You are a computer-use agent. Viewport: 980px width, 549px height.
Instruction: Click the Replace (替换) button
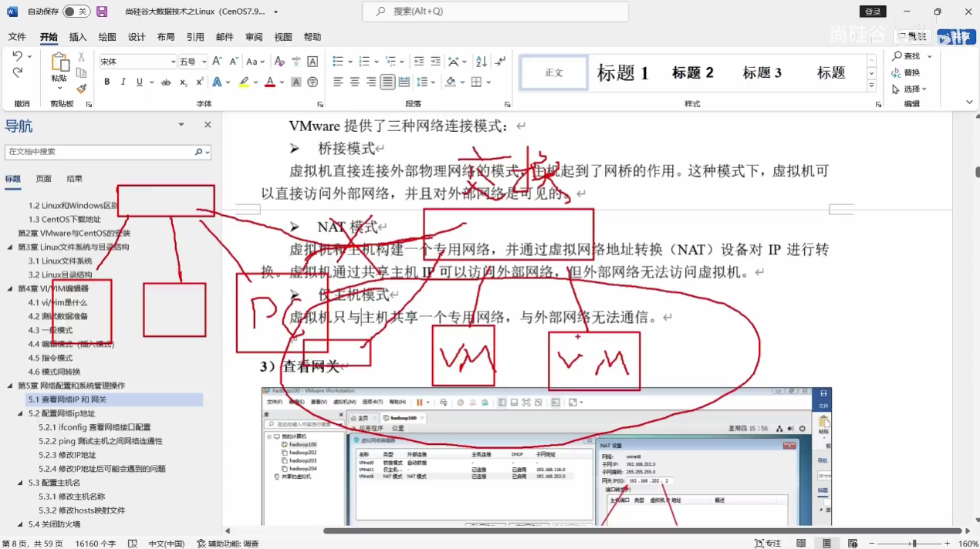point(906,73)
